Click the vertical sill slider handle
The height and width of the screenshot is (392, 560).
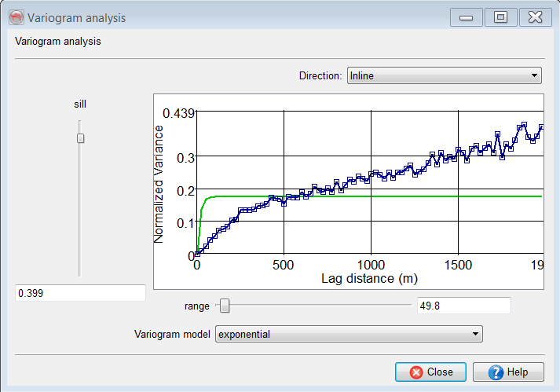pyautogui.click(x=79, y=138)
